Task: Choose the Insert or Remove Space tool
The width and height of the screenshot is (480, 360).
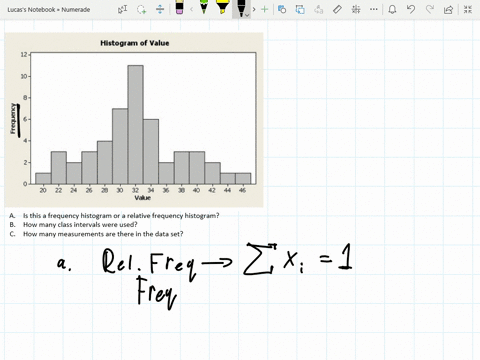Action: tap(160, 9)
